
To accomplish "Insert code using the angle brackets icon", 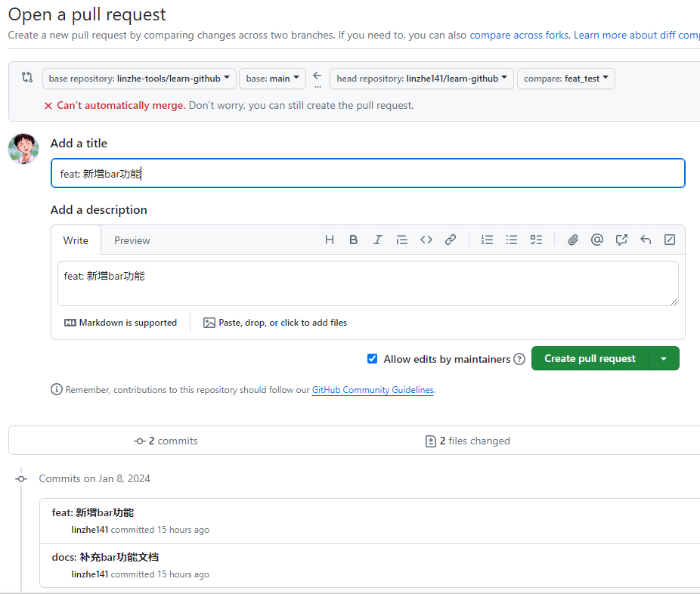I will [426, 240].
